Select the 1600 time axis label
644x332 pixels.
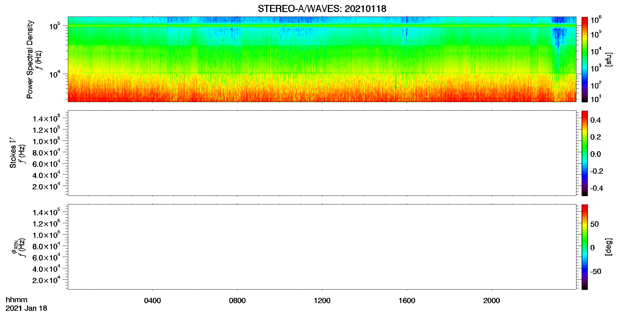coord(407,301)
